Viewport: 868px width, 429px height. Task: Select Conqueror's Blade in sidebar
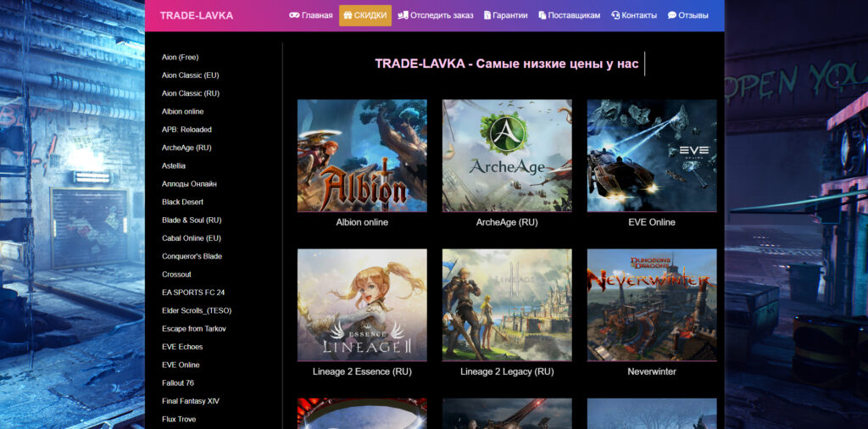pyautogui.click(x=192, y=256)
